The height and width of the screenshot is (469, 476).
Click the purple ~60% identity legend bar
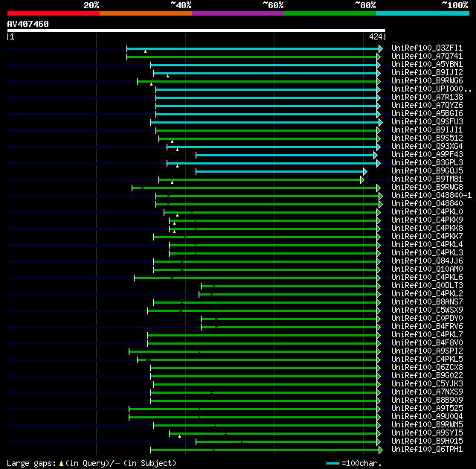click(x=238, y=13)
